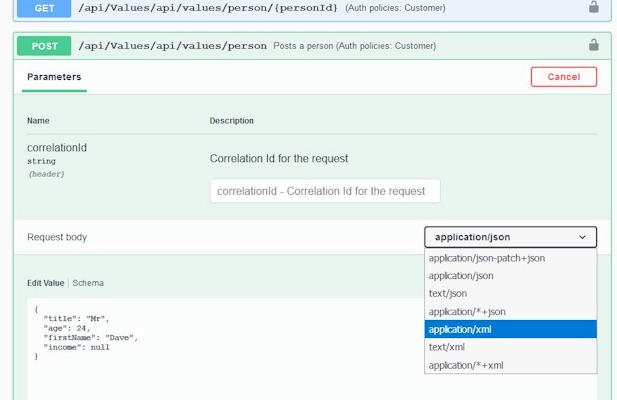Pick application/*+json content type
617x400 pixels.
[510, 312]
